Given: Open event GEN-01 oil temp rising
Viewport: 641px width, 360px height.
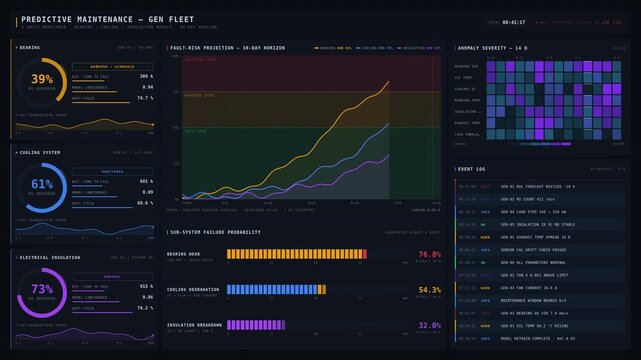Looking at the screenshot, I should point(540,326).
